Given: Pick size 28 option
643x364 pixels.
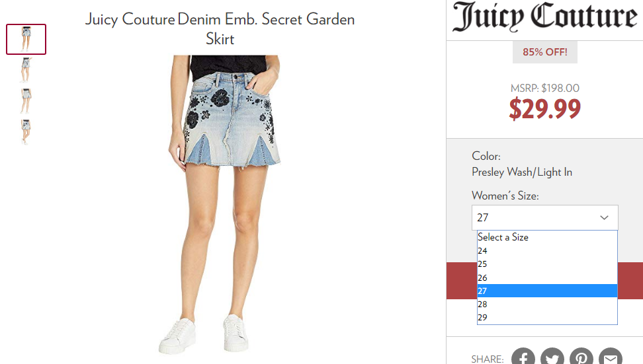Looking at the screenshot, I should pos(547,305).
